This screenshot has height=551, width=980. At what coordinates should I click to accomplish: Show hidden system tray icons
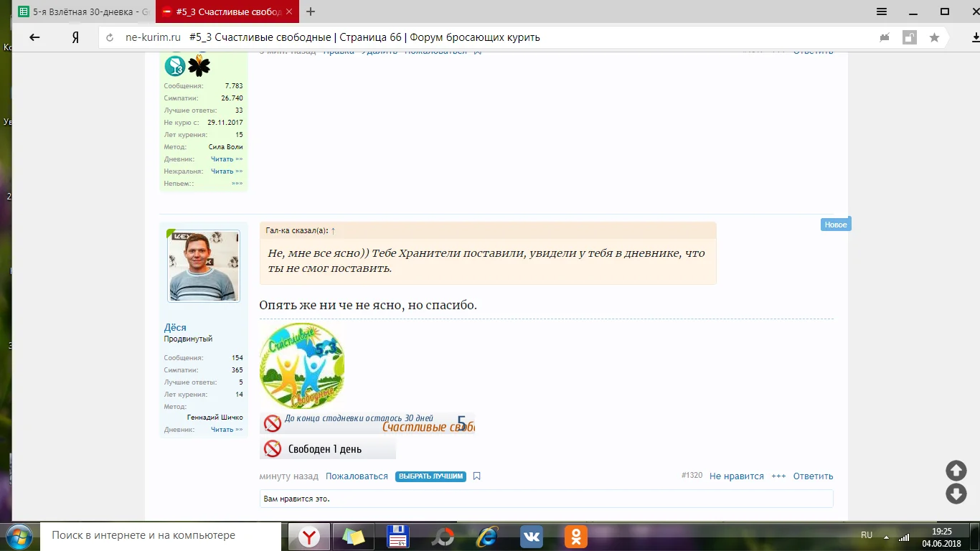(x=887, y=536)
